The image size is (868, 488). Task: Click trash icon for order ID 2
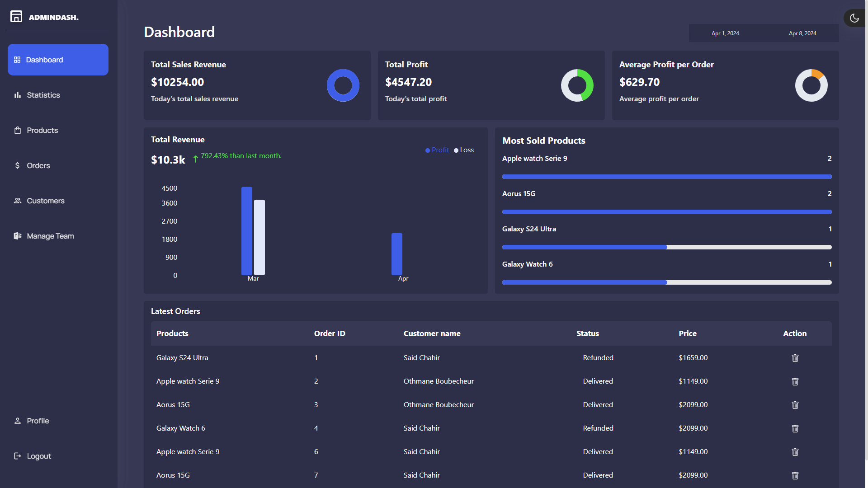pos(795,381)
